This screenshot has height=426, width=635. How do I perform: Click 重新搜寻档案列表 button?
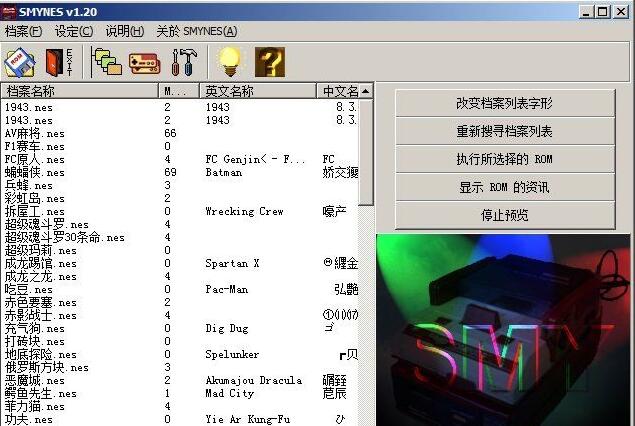coord(505,131)
